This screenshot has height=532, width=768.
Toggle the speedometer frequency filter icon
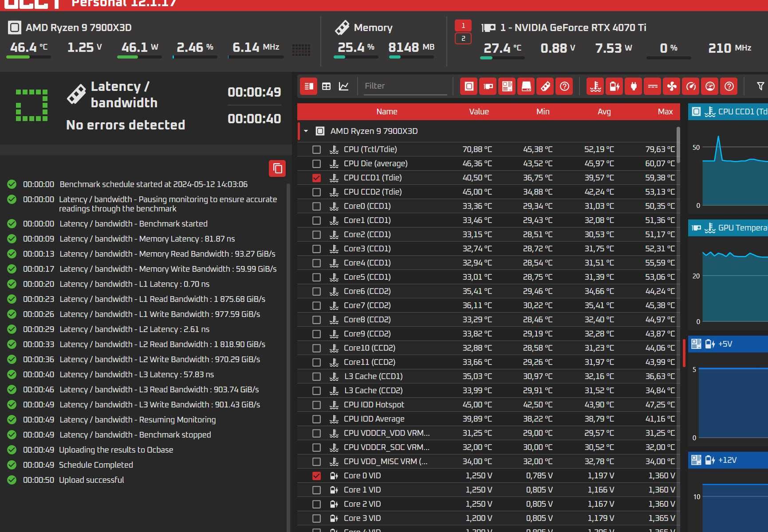click(691, 86)
